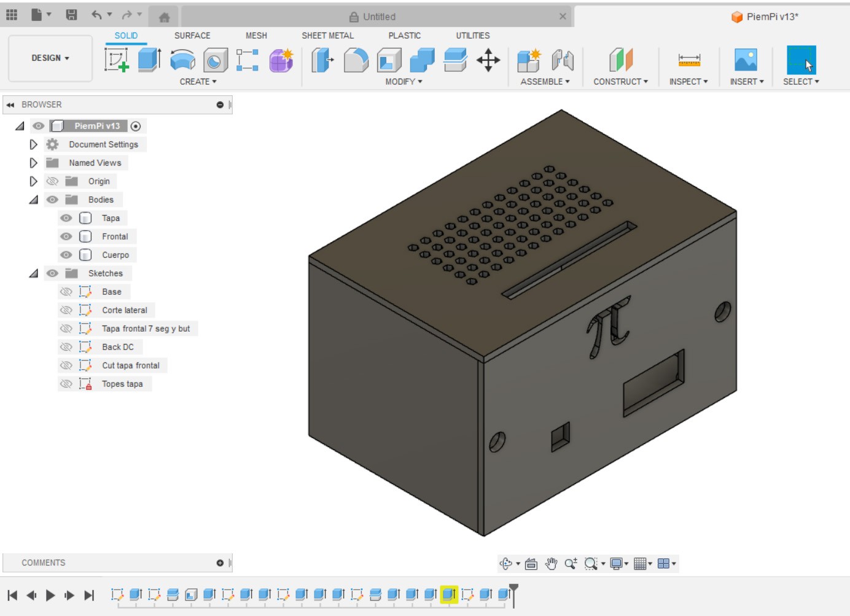This screenshot has height=616, width=850.
Task: Toggle visibility of the Cuerpo body
Action: tap(66, 255)
